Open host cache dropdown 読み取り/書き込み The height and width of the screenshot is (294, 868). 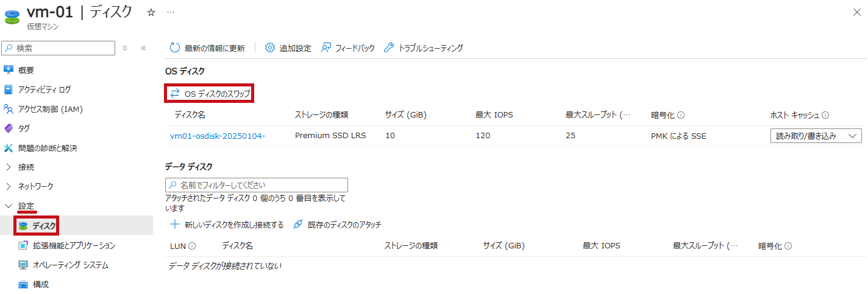coord(816,136)
